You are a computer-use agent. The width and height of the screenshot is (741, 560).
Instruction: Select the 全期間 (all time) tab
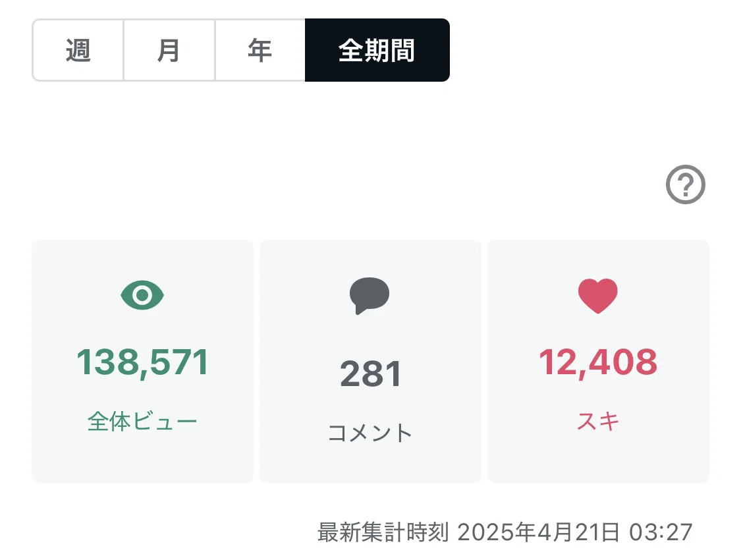pos(377,50)
